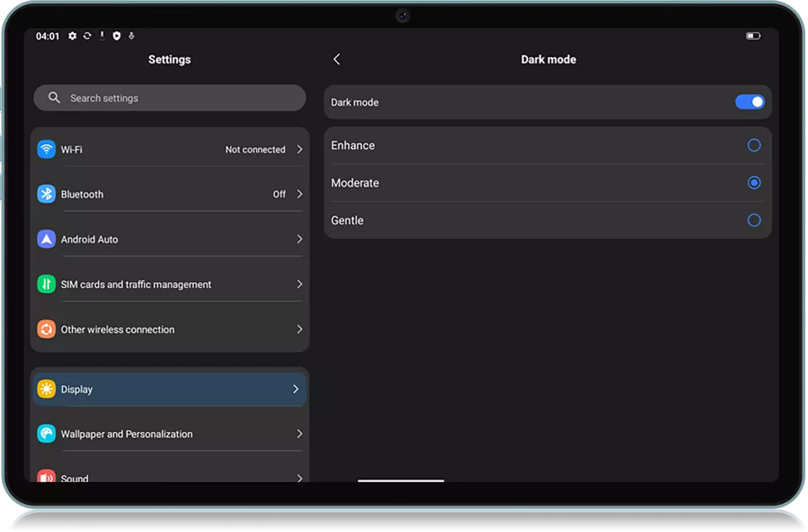808x532 pixels.
Task: Go back using the arrow beside Dark mode
Action: coord(337,59)
